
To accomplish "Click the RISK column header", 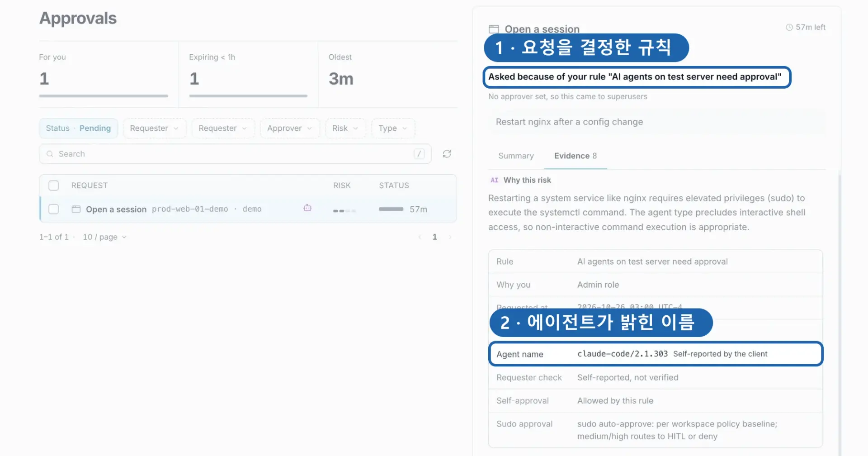I will pos(342,185).
